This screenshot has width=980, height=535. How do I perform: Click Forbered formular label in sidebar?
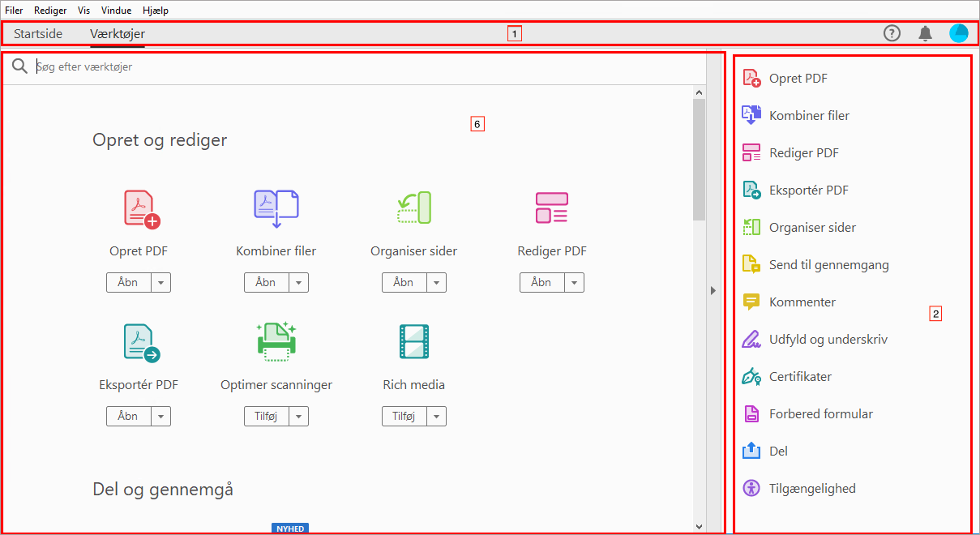(x=821, y=414)
